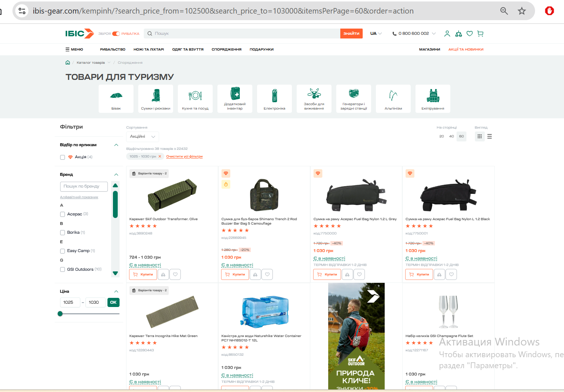Add Shimano Trench bag to compare

point(255,274)
